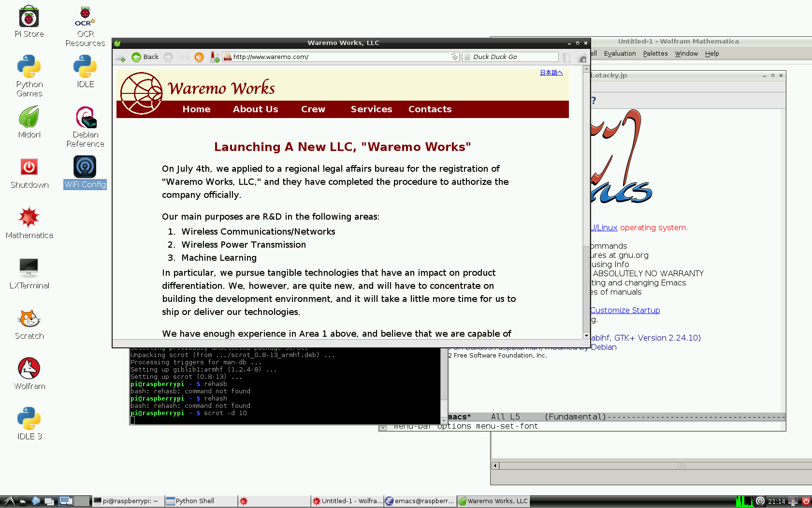The image size is (812, 508).
Task: Click the Japanese language link 日本語へ
Action: 551,73
